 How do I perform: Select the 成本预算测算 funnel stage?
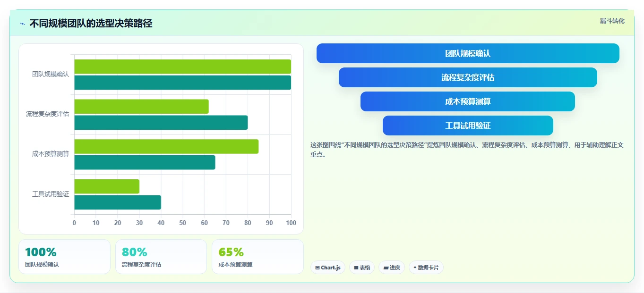click(x=468, y=101)
